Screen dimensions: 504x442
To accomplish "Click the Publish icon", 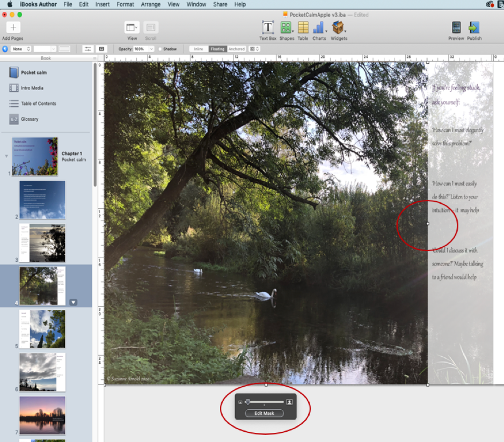I will tap(474, 28).
